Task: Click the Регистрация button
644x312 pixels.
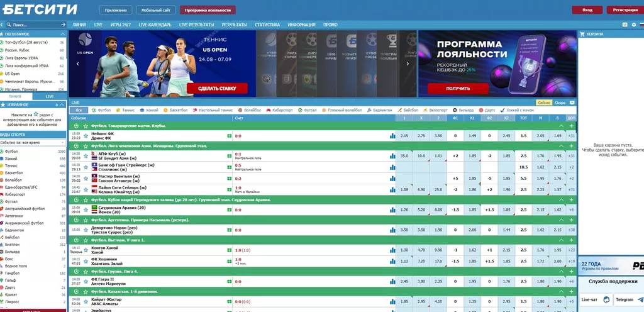Action: pyautogui.click(x=625, y=10)
